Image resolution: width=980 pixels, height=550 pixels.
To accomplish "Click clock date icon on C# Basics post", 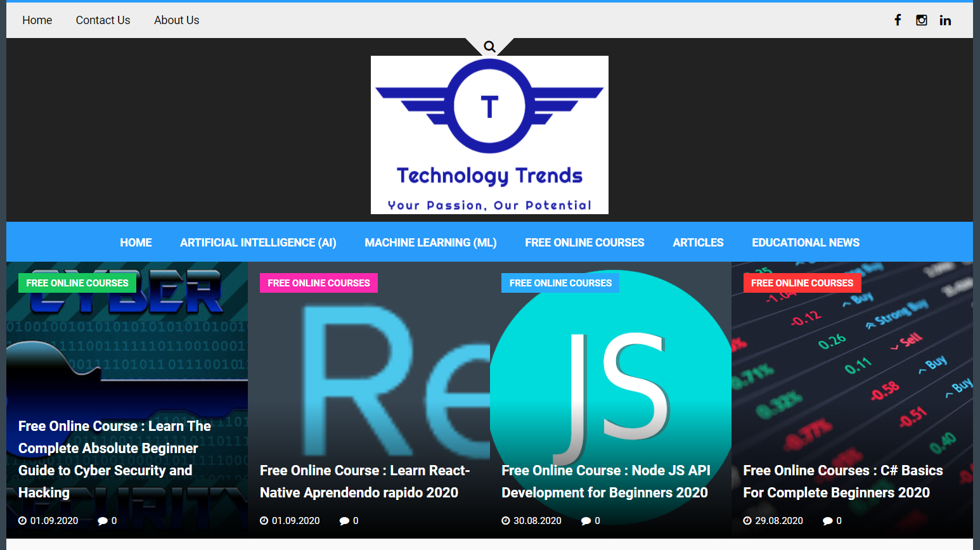I will (747, 521).
